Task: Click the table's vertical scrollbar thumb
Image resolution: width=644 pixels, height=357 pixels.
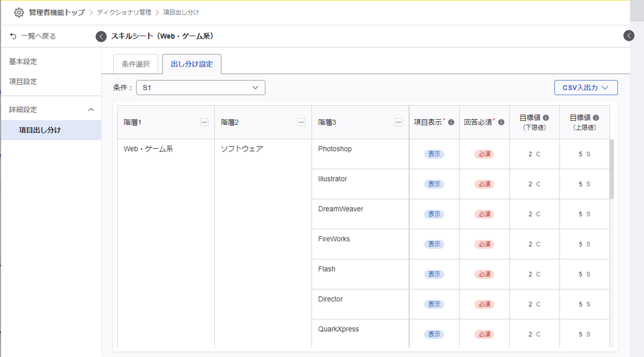Action: 612,169
